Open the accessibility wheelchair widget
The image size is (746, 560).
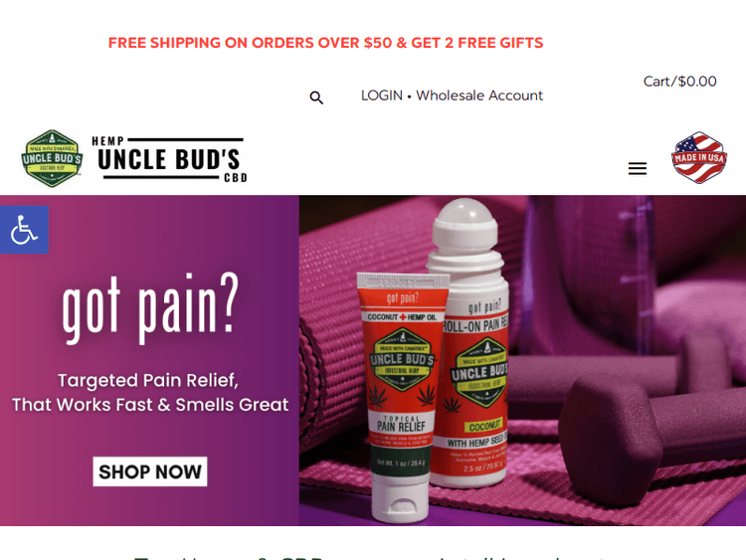point(24,230)
